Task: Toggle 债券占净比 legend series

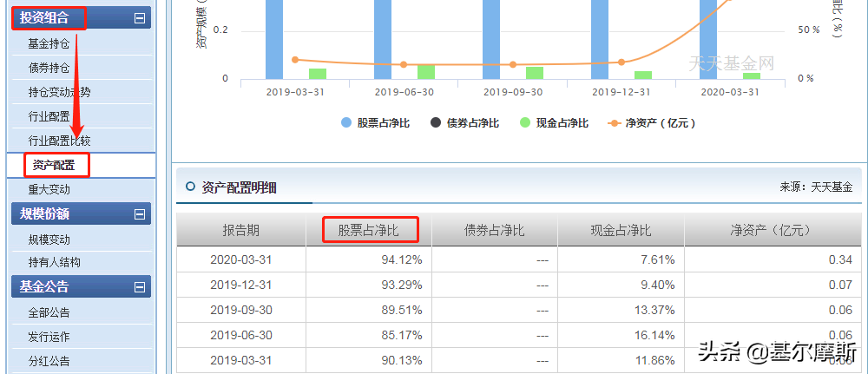Action: tap(465, 123)
